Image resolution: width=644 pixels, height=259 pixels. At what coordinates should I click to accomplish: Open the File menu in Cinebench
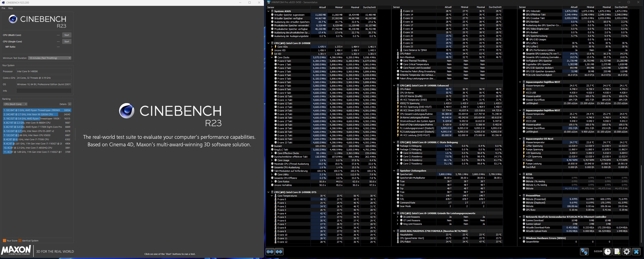click(3, 8)
